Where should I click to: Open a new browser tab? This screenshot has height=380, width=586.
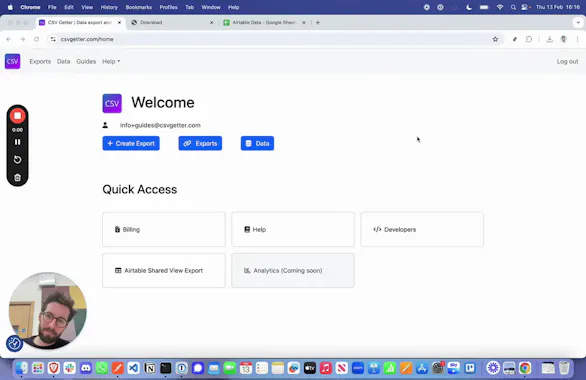click(318, 22)
